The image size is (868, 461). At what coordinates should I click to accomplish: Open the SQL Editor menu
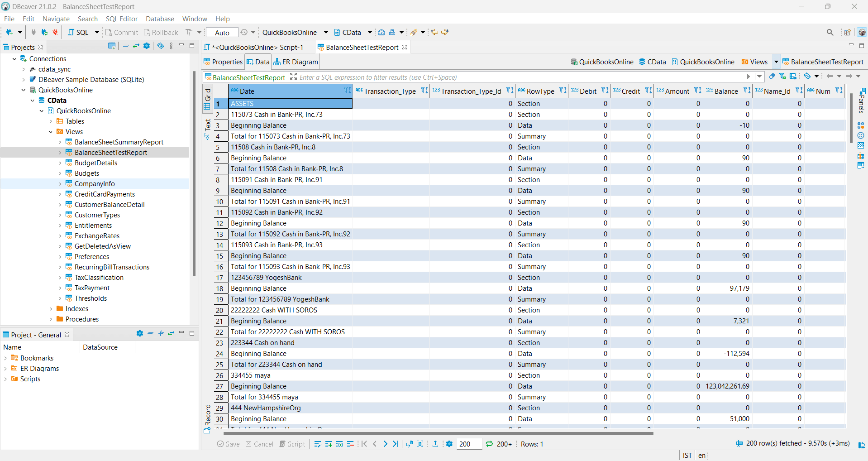coord(121,19)
